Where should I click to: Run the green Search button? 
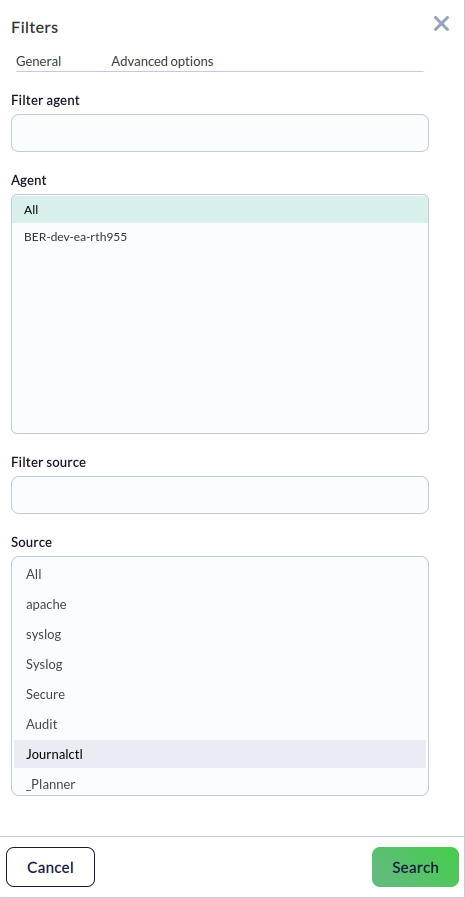pyautogui.click(x=415, y=867)
